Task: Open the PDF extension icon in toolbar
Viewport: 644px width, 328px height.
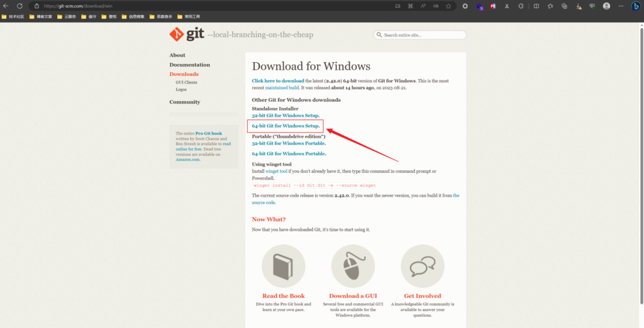Action: (x=493, y=6)
